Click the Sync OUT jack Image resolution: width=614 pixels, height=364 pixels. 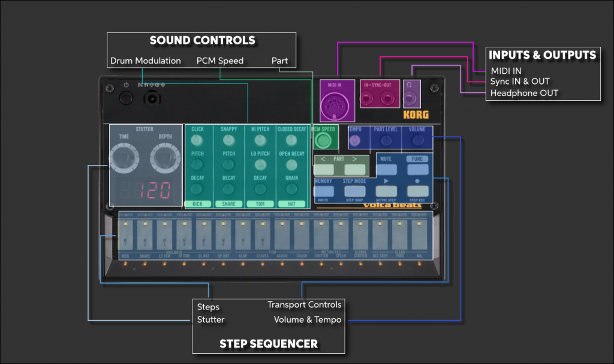pyautogui.click(x=388, y=98)
